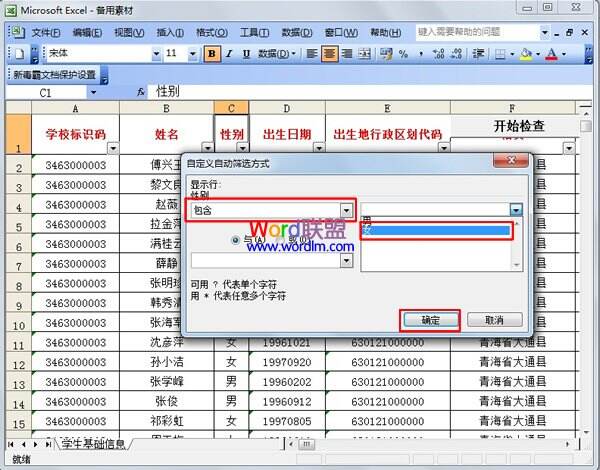Open the 窗口(W) menu
The width and height of the screenshot is (600, 470).
click(x=341, y=33)
